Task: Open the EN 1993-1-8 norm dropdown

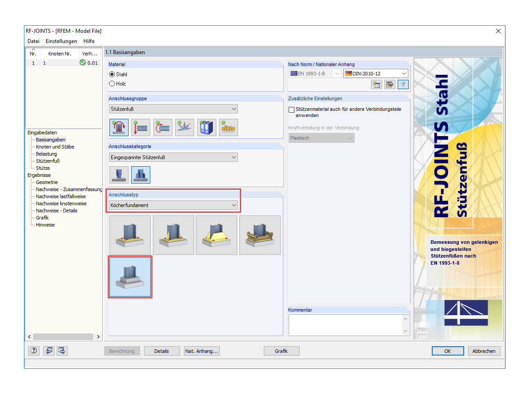Action: click(x=315, y=74)
